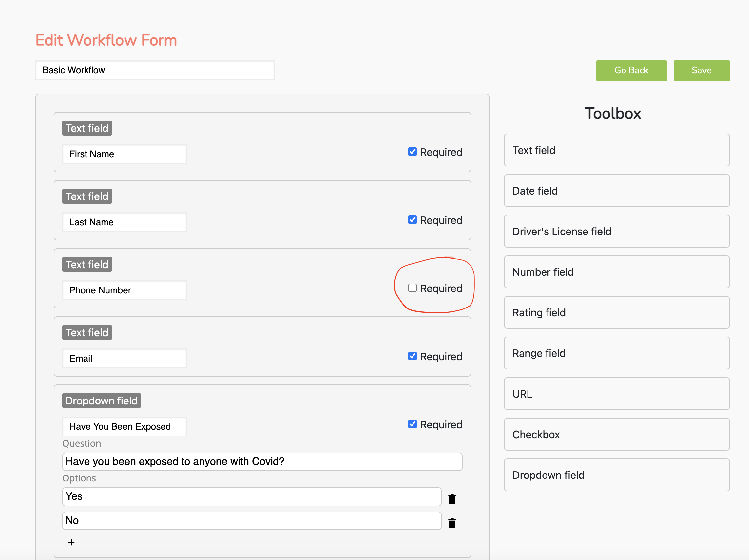The image size is (749, 560).
Task: Add a Text field from the Toolbox
Action: pos(616,150)
